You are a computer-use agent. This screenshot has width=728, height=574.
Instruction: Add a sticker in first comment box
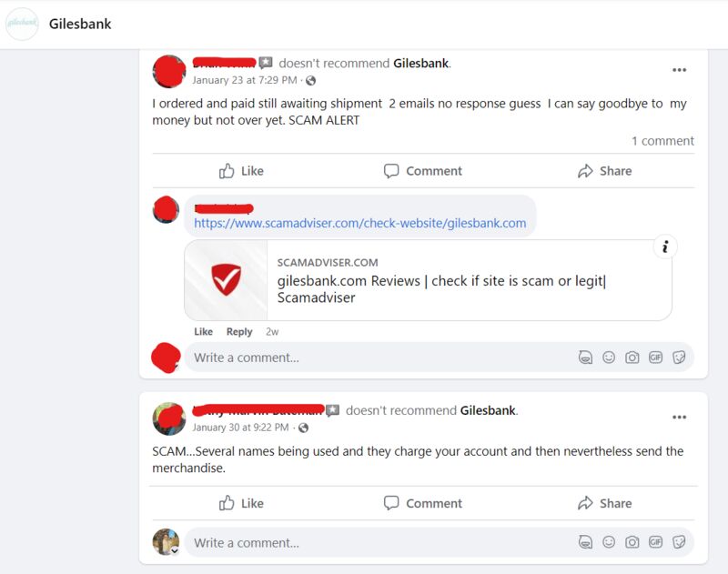pos(679,357)
